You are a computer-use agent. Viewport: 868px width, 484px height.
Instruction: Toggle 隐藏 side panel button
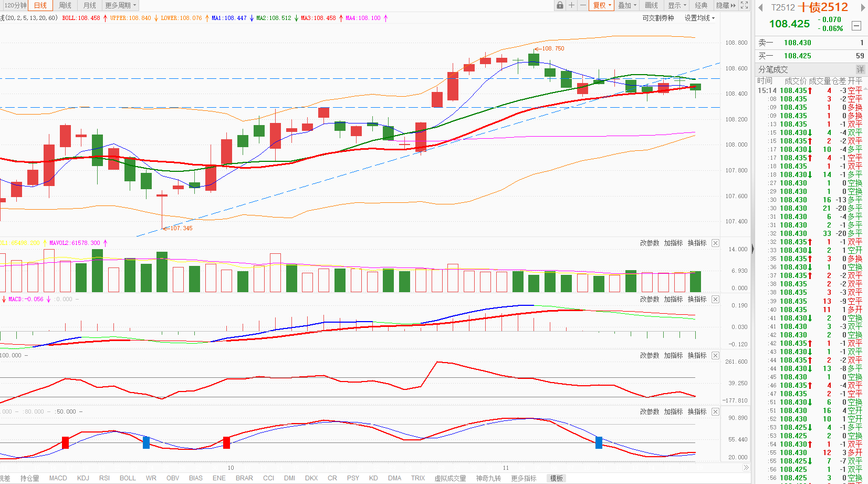726,5
